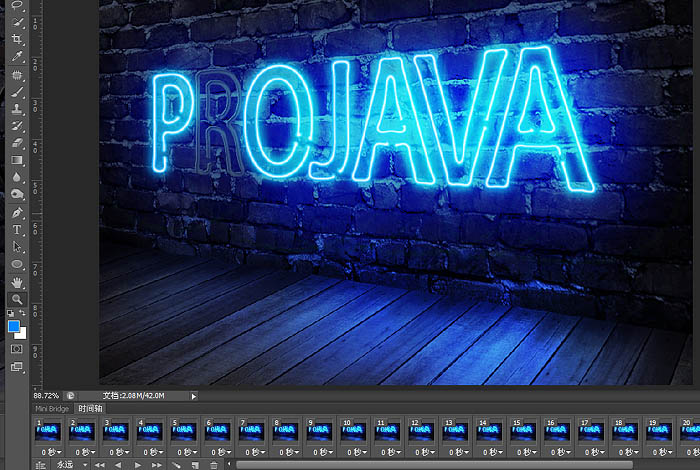Select the Gradient tool
This screenshot has width=700, height=470.
coord(17,160)
